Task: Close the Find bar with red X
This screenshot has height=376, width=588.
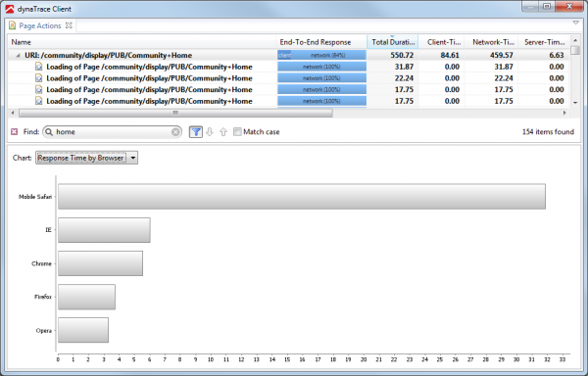Action: tap(15, 132)
